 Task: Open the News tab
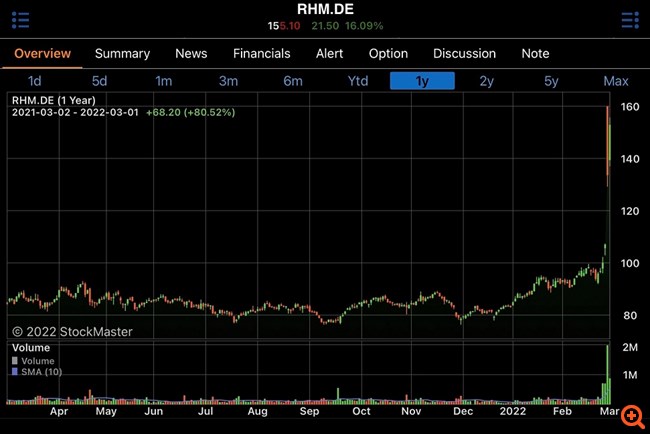point(191,53)
